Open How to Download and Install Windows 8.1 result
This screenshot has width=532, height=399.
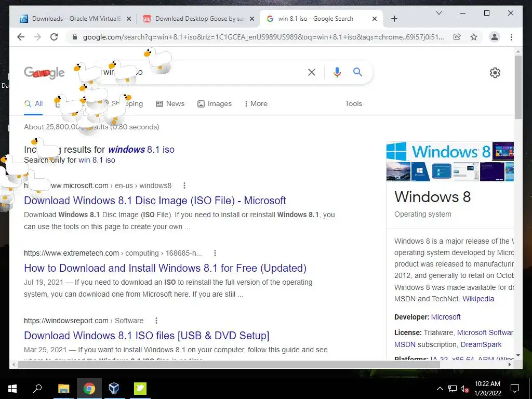[165, 268]
